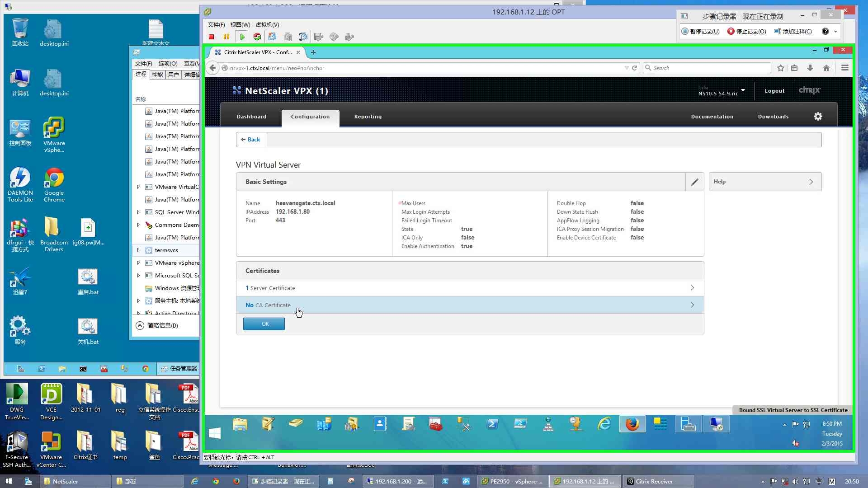The image size is (868, 488).
Task: Click the bookmark star icon in Firefox
Action: click(x=781, y=68)
